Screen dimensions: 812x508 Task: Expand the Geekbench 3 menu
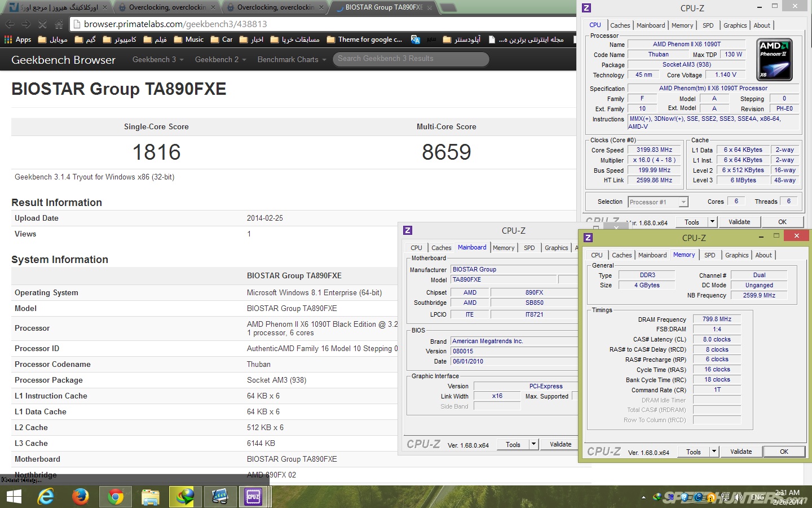(158, 59)
